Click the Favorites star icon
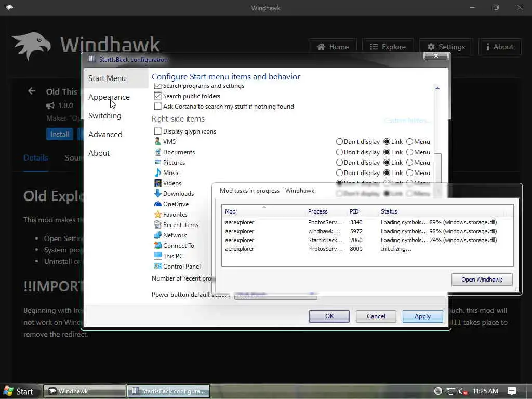Viewport: 532px width, 399px height. coord(157,215)
